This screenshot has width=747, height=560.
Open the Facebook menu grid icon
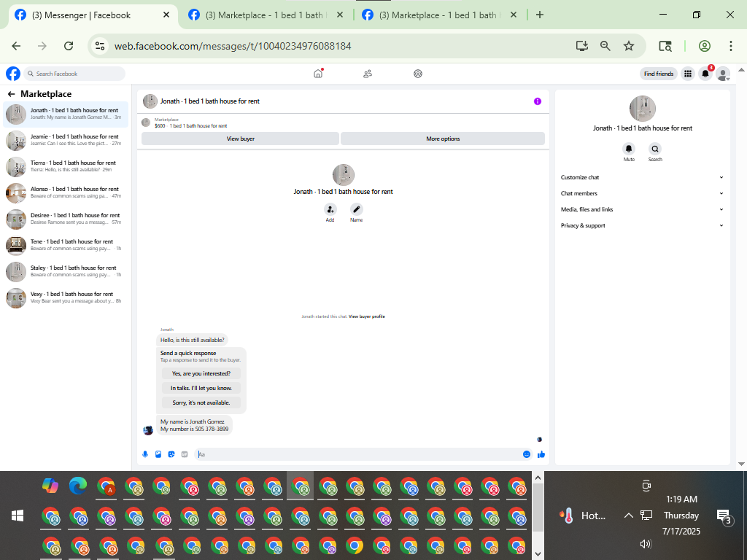coord(687,74)
